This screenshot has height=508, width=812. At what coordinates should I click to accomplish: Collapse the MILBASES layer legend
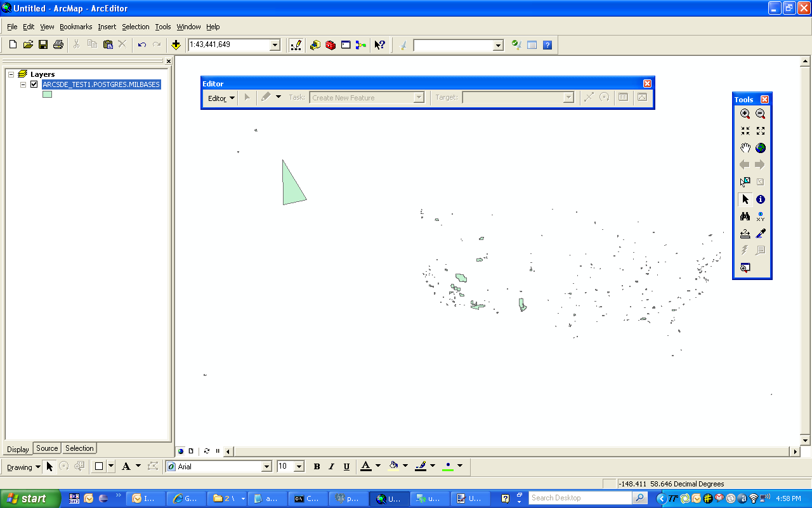[23, 84]
